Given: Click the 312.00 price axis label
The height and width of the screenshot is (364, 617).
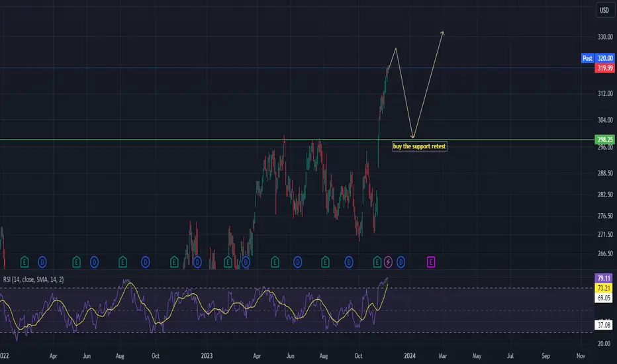Looking at the screenshot, I should (x=605, y=94).
